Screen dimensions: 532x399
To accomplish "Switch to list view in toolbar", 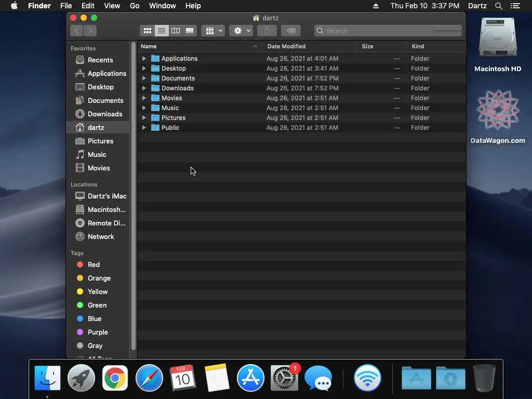I will [x=162, y=31].
